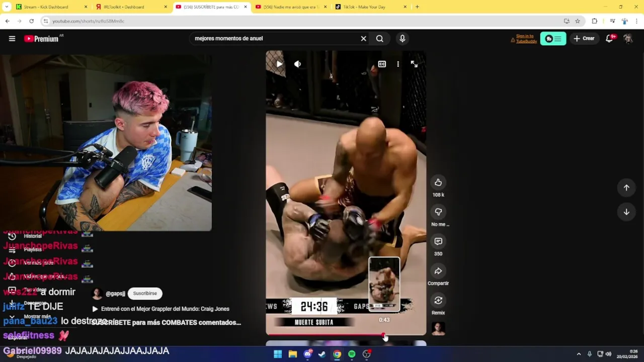Viewport: 644px width, 362px height.
Task: Open OBS Studio from the taskbar
Action: click(367, 354)
